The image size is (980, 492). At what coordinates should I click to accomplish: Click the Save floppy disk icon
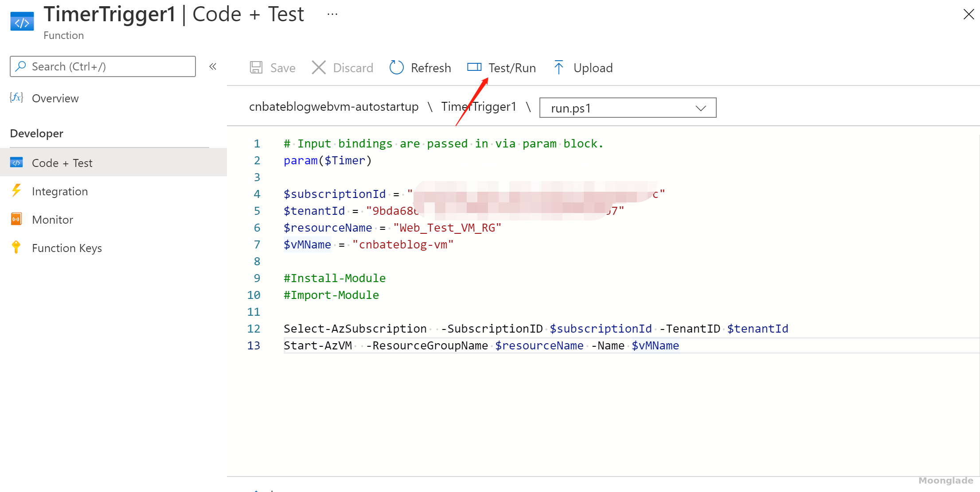256,68
